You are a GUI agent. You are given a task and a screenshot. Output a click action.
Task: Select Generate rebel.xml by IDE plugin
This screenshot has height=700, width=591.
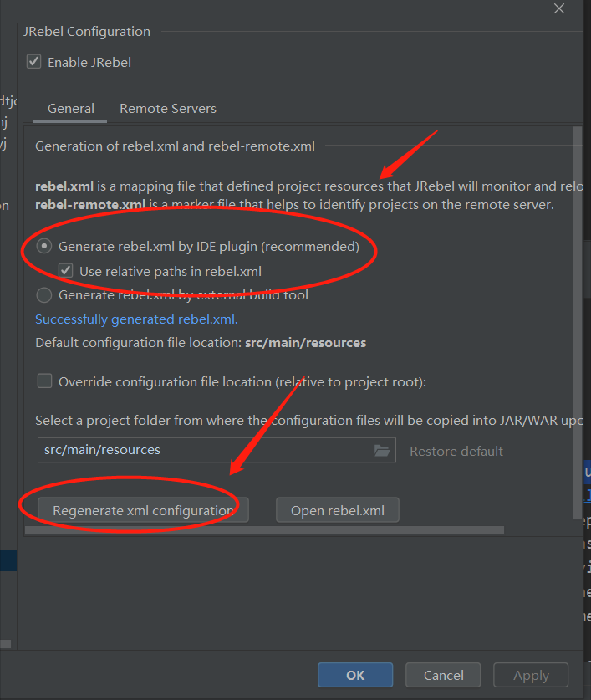pyautogui.click(x=43, y=246)
